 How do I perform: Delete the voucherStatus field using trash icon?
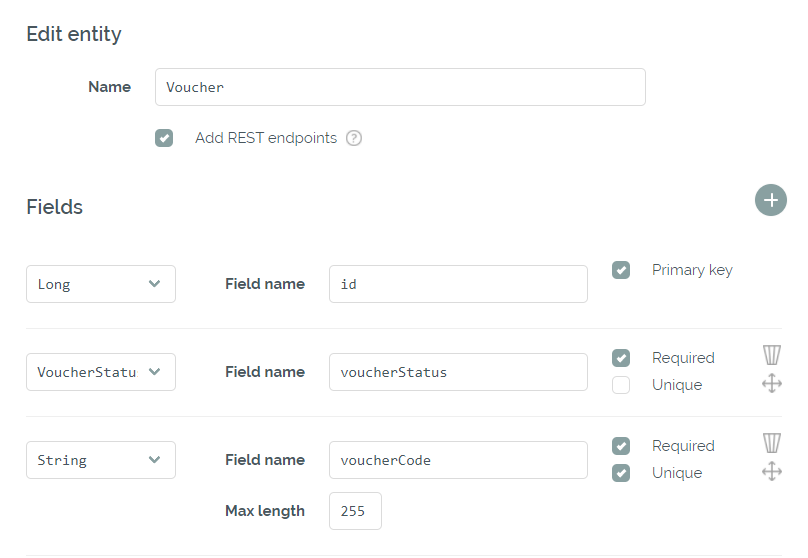pyautogui.click(x=771, y=356)
